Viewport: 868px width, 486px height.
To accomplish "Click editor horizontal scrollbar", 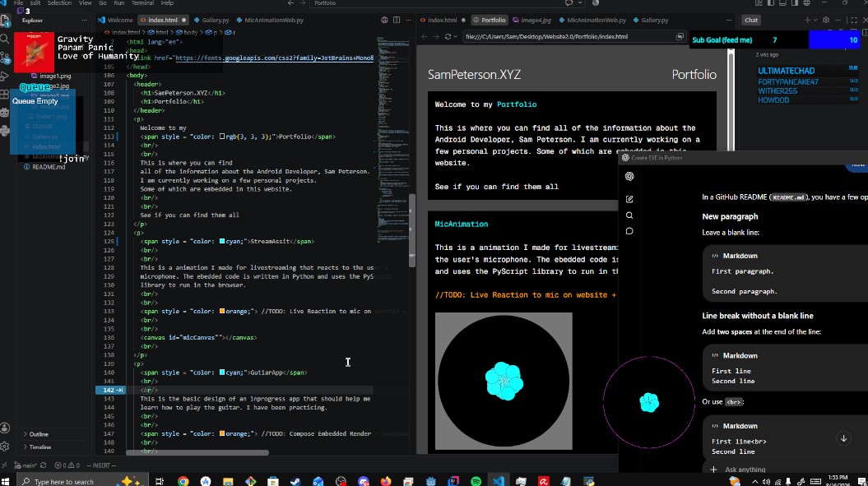I will pyautogui.click(x=197, y=453).
